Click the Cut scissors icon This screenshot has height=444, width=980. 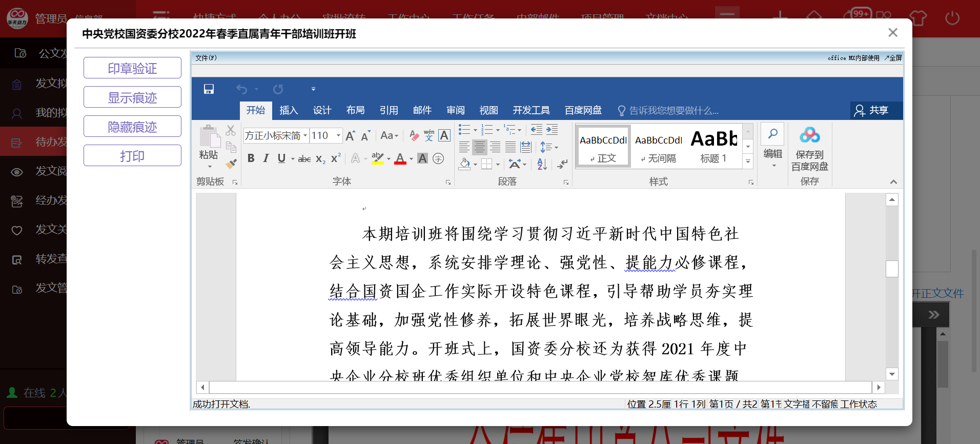coord(231,131)
